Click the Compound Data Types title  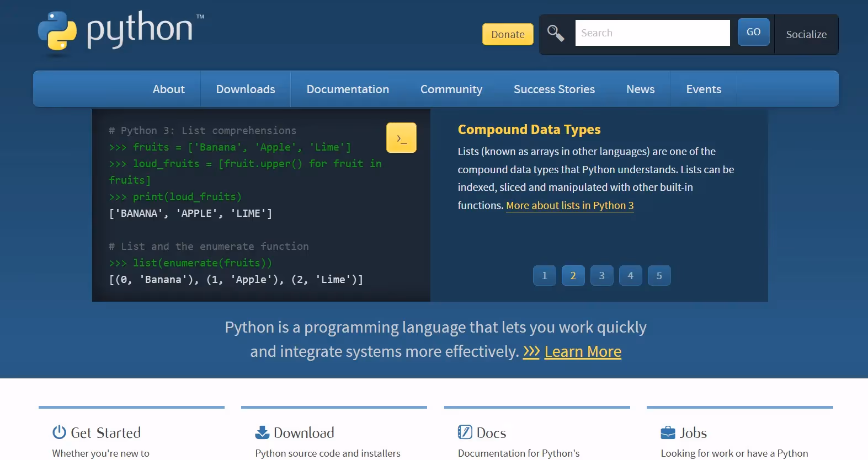(x=529, y=130)
